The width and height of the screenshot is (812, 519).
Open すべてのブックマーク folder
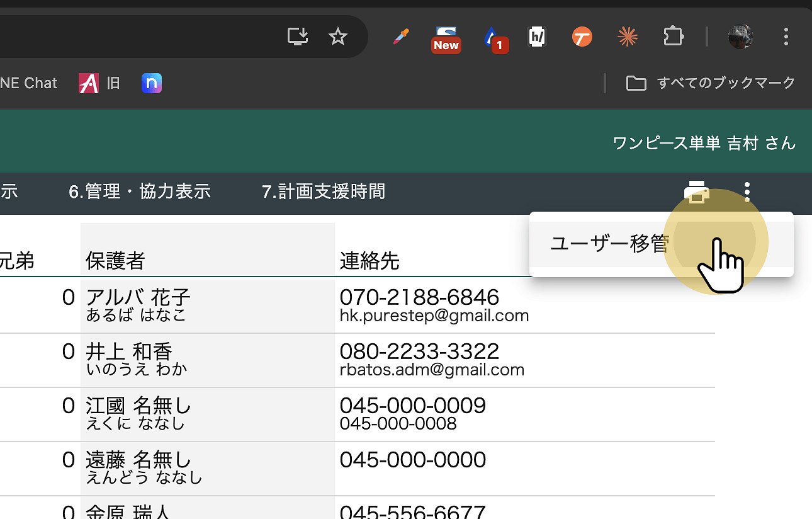click(x=711, y=83)
